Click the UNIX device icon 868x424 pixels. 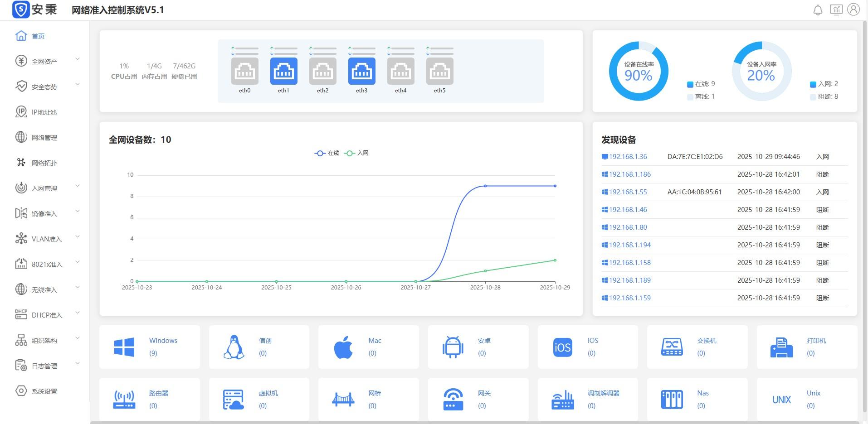click(x=782, y=400)
